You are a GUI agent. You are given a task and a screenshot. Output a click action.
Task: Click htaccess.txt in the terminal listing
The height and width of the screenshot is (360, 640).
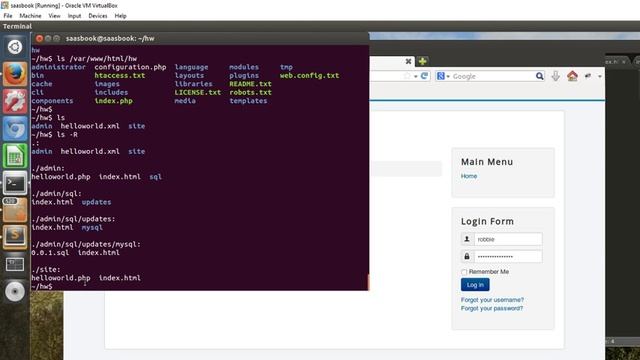[x=120, y=76]
